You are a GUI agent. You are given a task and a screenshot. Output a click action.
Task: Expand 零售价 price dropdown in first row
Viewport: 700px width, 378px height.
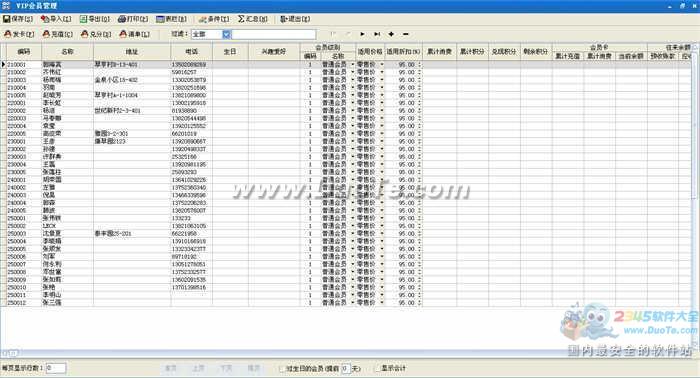(382, 65)
